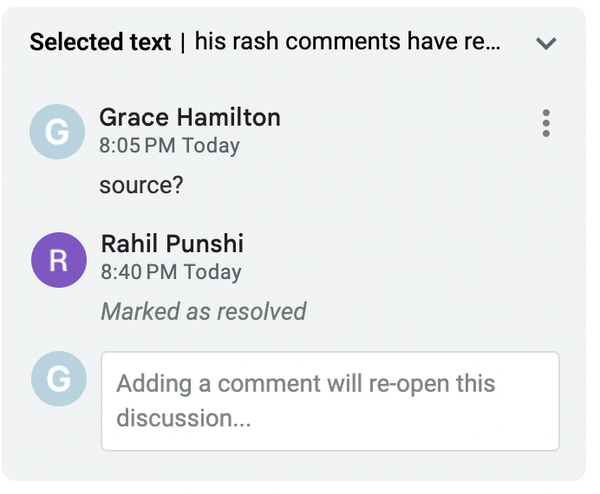
Task: Click the word 'discussion...' in the reply placeholder
Action: (183, 417)
